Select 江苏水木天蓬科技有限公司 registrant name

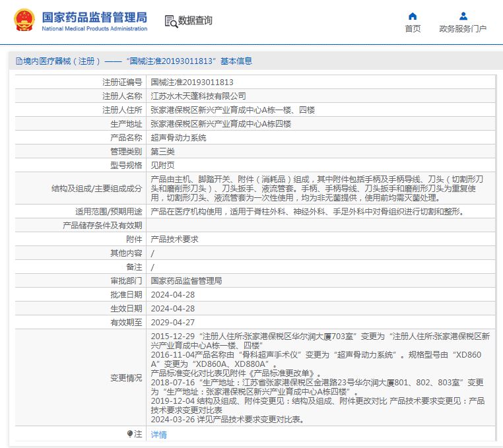tap(198, 96)
